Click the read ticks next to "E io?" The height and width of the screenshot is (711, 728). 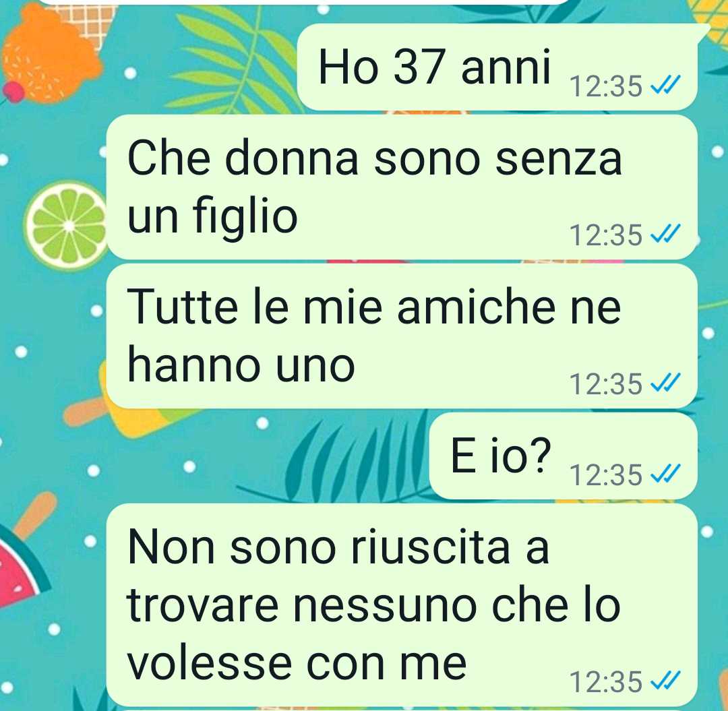click(x=665, y=474)
